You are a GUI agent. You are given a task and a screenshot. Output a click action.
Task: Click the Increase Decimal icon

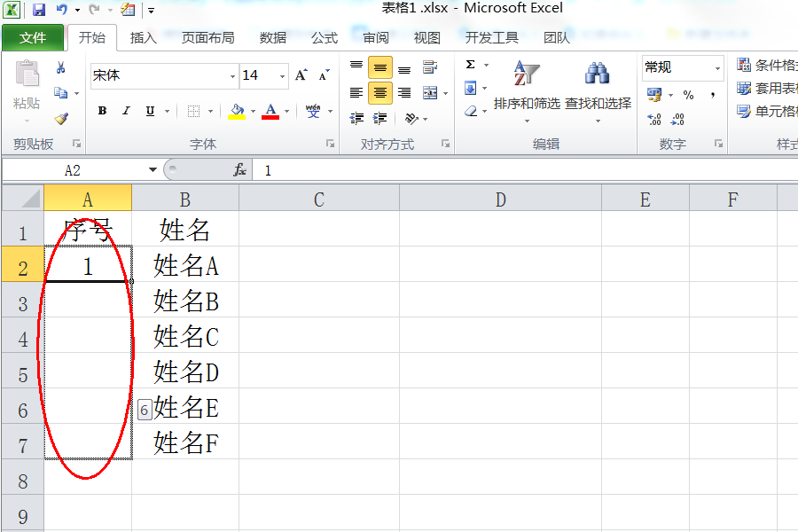click(654, 119)
